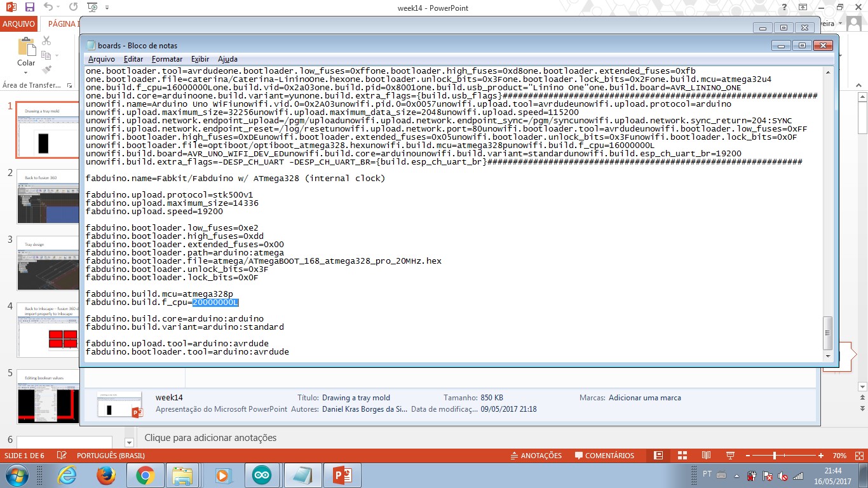Select slide 2 thumbnail 'Back to fusion 360'

(x=48, y=195)
